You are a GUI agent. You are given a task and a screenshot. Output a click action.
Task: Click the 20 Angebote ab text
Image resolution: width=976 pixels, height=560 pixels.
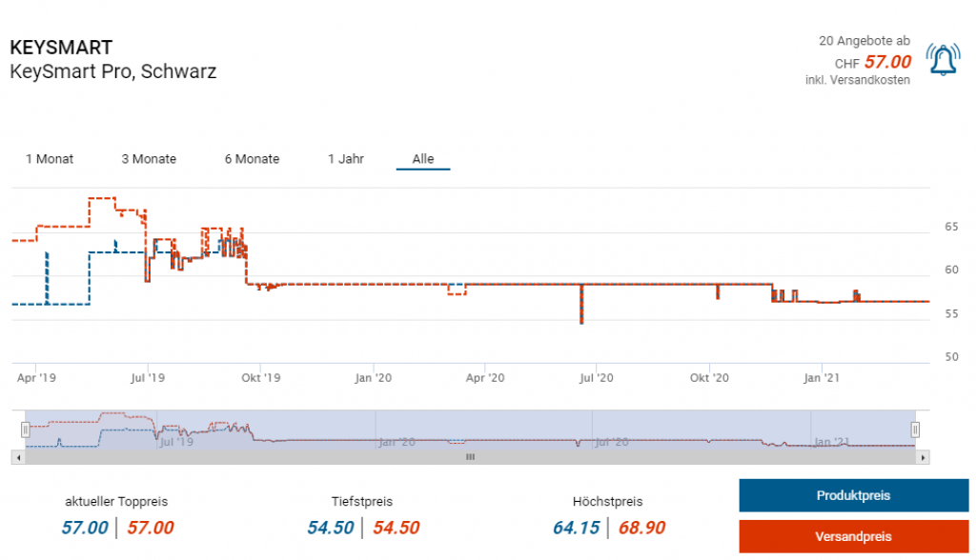click(x=864, y=41)
